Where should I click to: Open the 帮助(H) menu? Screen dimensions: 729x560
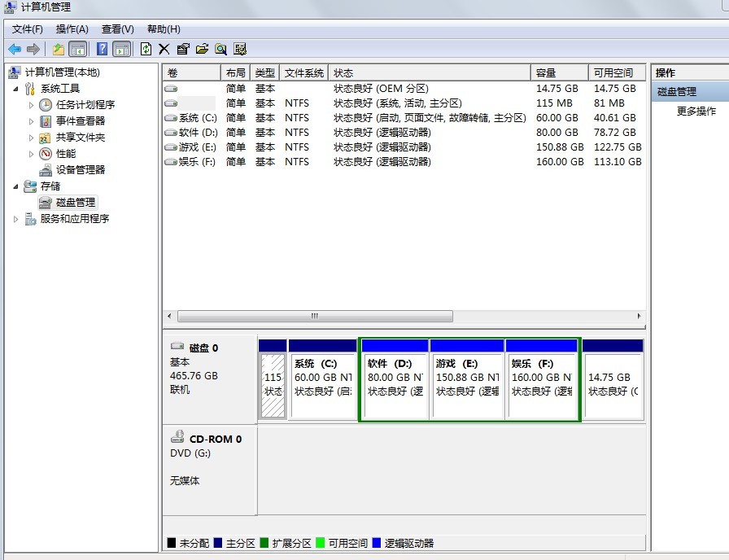pyautogui.click(x=164, y=29)
